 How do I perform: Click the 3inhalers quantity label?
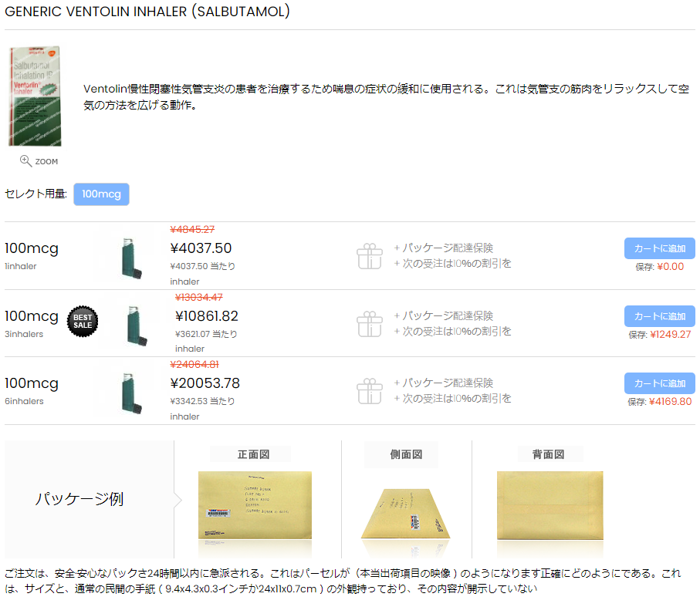click(24, 334)
